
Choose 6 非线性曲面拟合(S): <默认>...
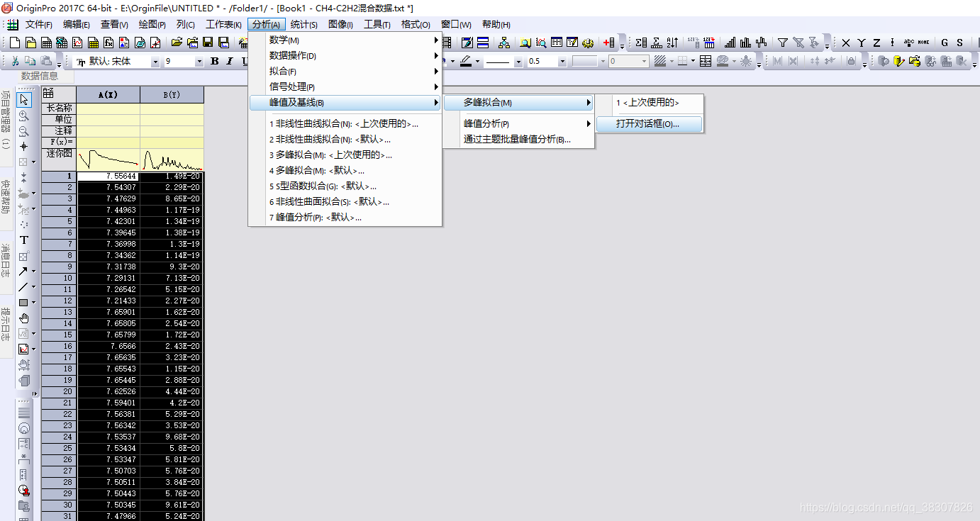(345, 201)
